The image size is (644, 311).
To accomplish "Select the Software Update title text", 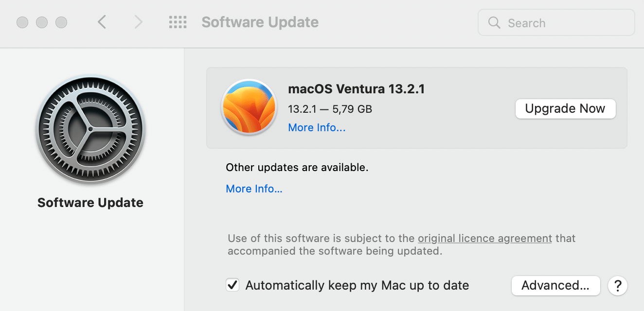I will point(260,22).
